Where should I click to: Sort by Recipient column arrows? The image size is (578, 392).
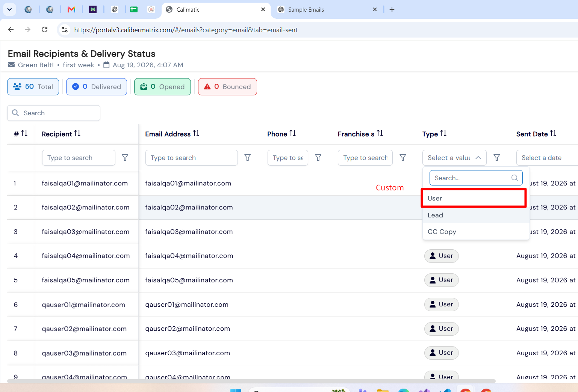77,134
